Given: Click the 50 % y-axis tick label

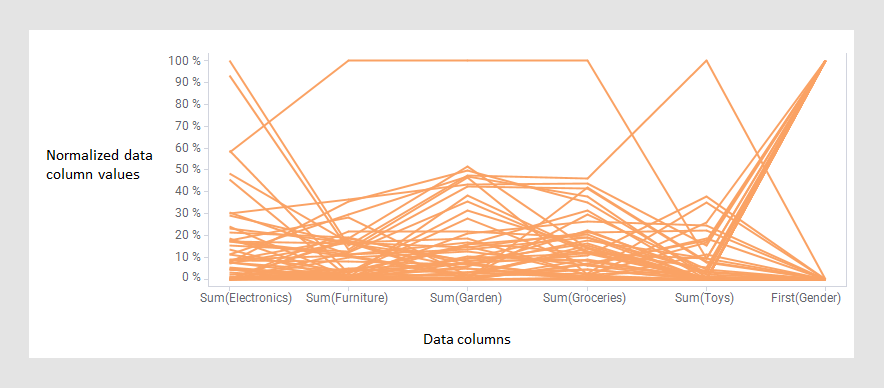Looking at the screenshot, I should 187,169.
